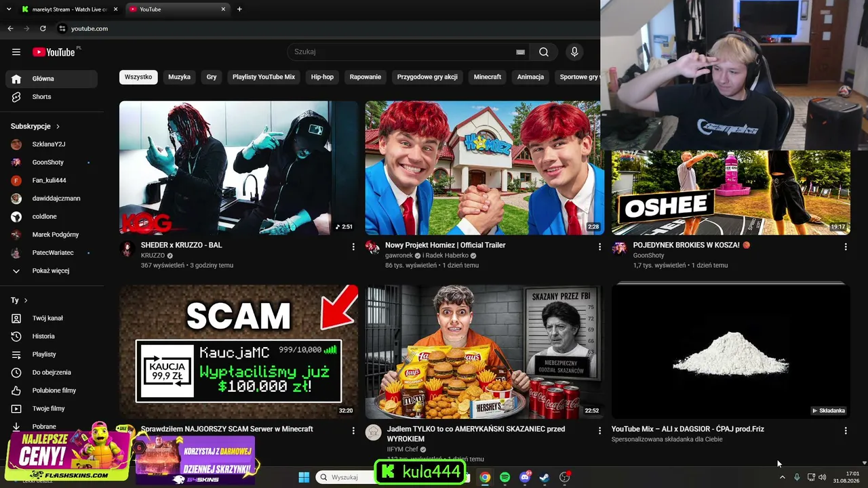Open the on-screen keyboard in the search box
This screenshot has width=868, height=488.
pos(520,52)
